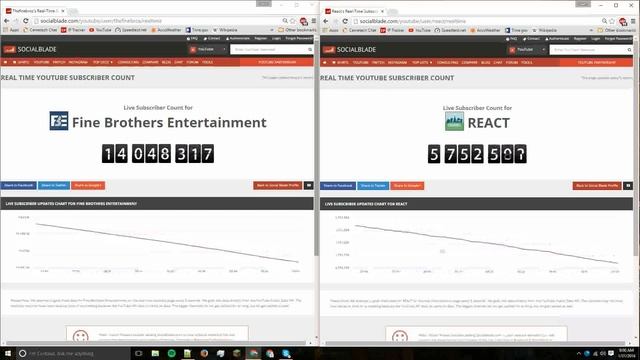
Task: Click zoom magnifier icon in left address bar
Action: click(285, 20)
